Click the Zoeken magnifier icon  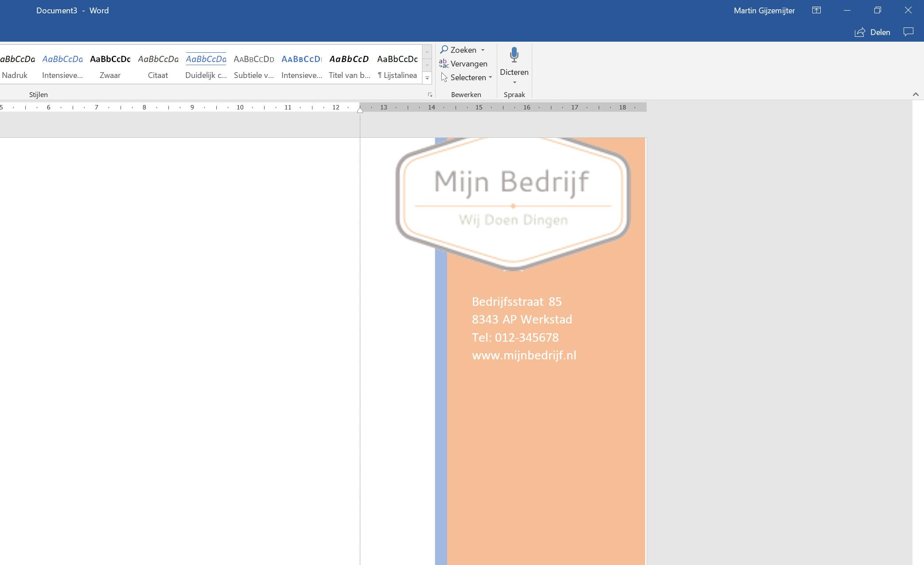click(x=444, y=50)
